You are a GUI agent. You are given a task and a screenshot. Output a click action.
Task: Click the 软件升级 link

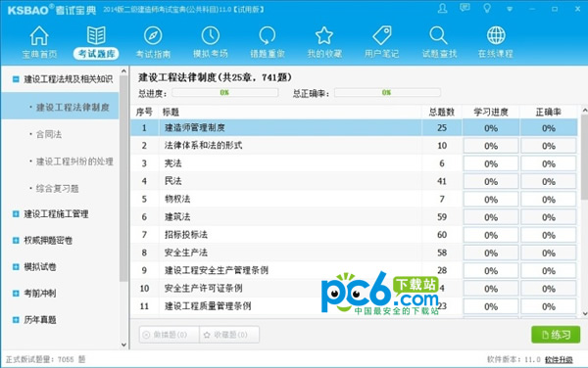click(x=559, y=360)
